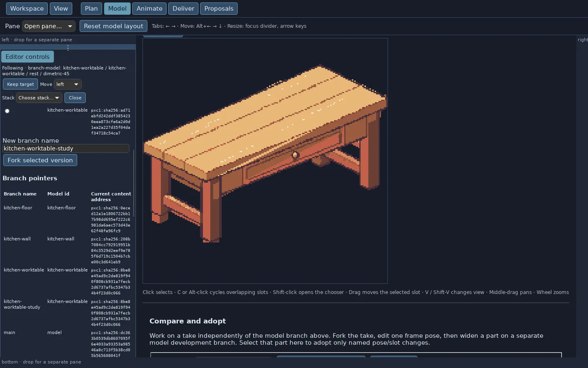This screenshot has width=588, height=368.
Task: Click Fork selected version button
Action: (40, 160)
